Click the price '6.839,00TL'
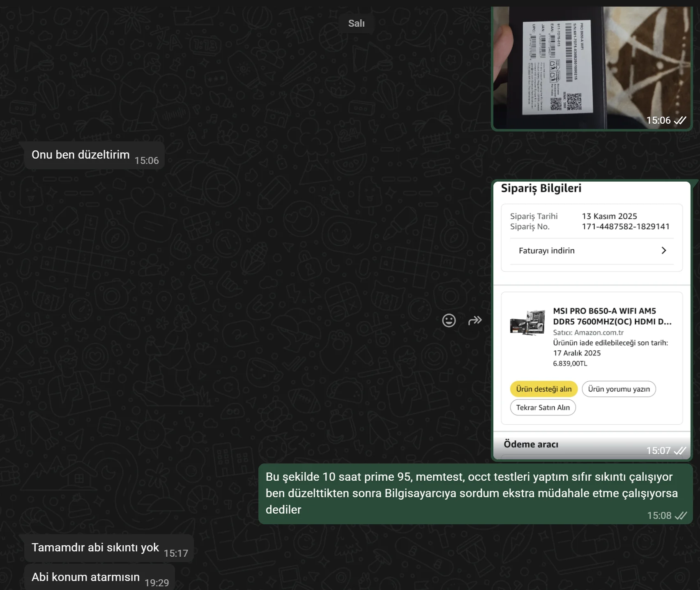This screenshot has height=590, width=700. (x=570, y=364)
